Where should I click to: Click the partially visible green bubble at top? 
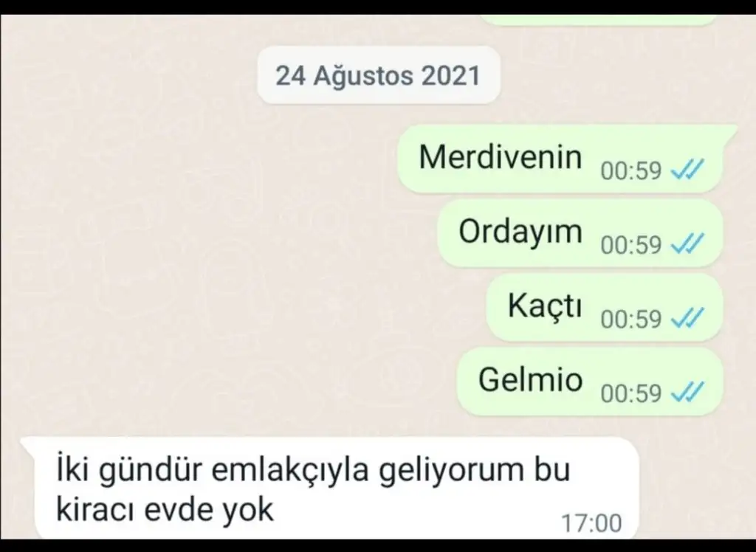pyautogui.click(x=598, y=20)
